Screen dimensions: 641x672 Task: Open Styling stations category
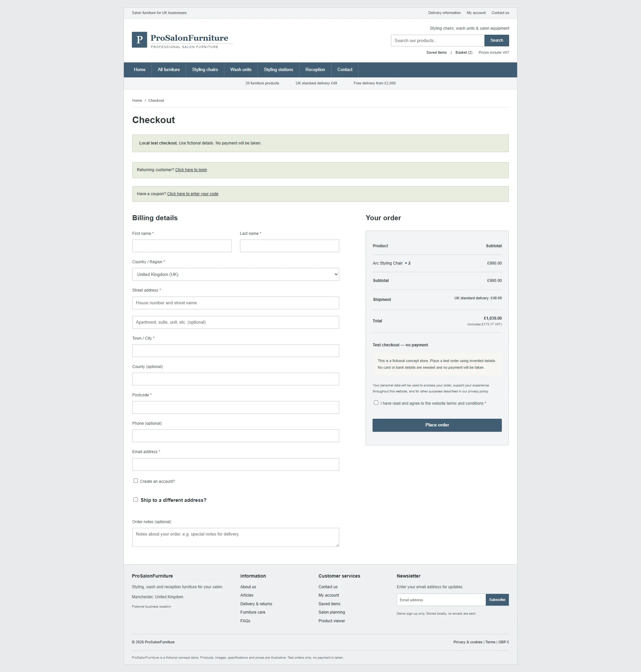[x=278, y=70]
